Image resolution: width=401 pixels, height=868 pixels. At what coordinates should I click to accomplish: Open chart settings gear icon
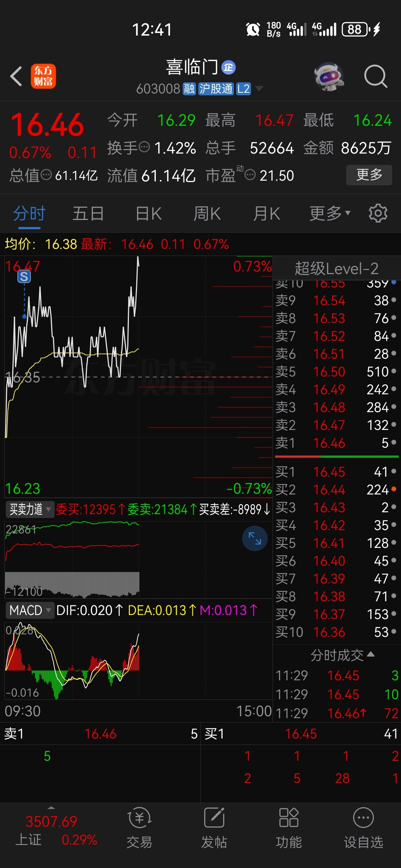click(378, 213)
